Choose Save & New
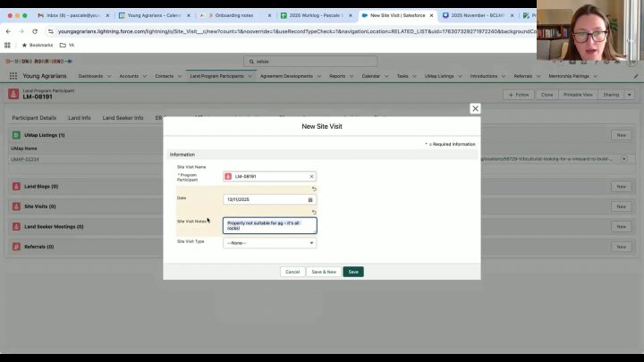 click(324, 272)
